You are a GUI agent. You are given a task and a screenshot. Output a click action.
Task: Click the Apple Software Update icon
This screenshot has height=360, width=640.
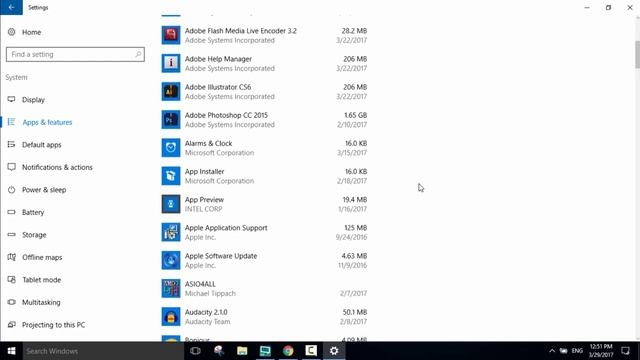(171, 260)
